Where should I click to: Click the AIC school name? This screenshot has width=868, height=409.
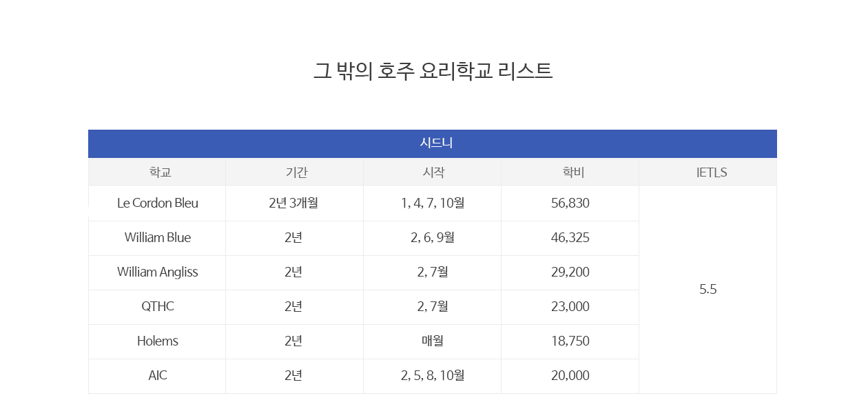(x=158, y=376)
